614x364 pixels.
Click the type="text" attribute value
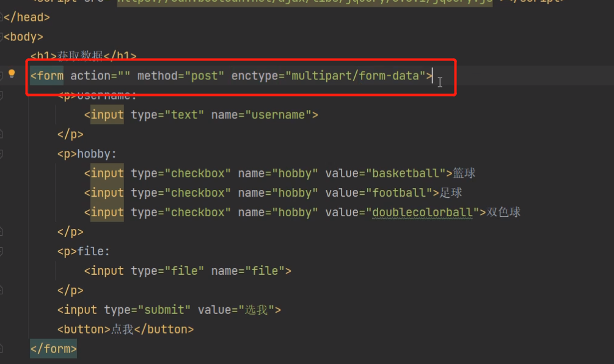click(x=184, y=115)
